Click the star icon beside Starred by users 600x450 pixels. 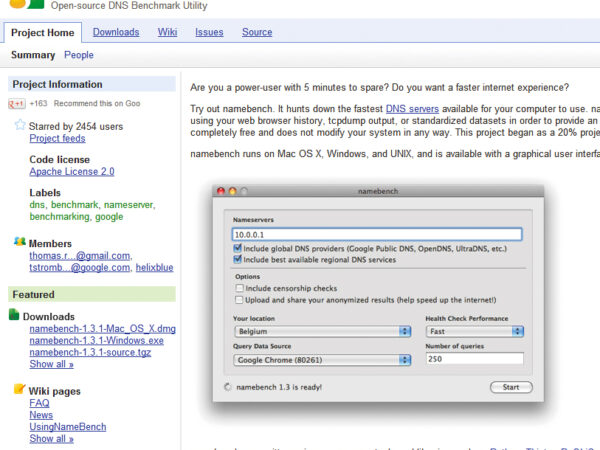[19, 125]
